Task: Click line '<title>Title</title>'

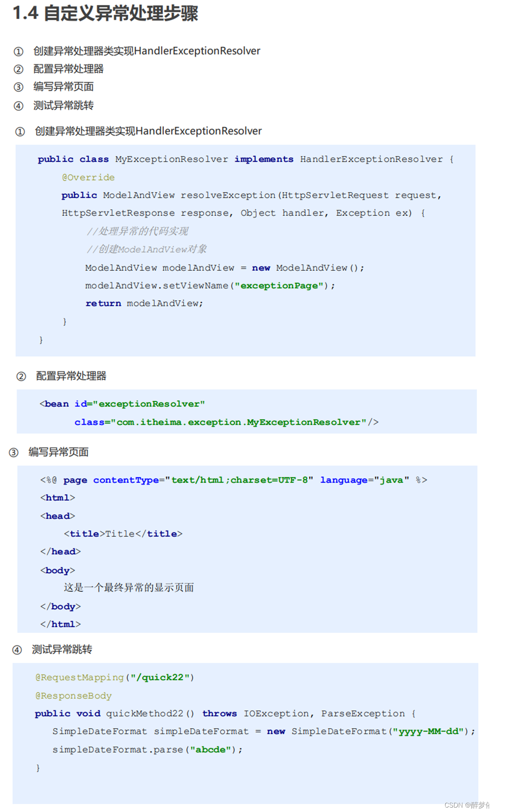Action: tap(123, 534)
